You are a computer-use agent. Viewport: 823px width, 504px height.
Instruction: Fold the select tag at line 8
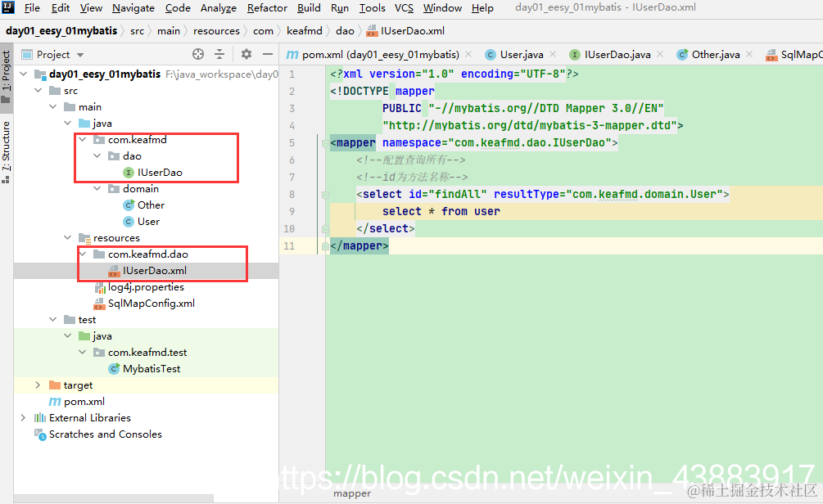[x=325, y=195]
